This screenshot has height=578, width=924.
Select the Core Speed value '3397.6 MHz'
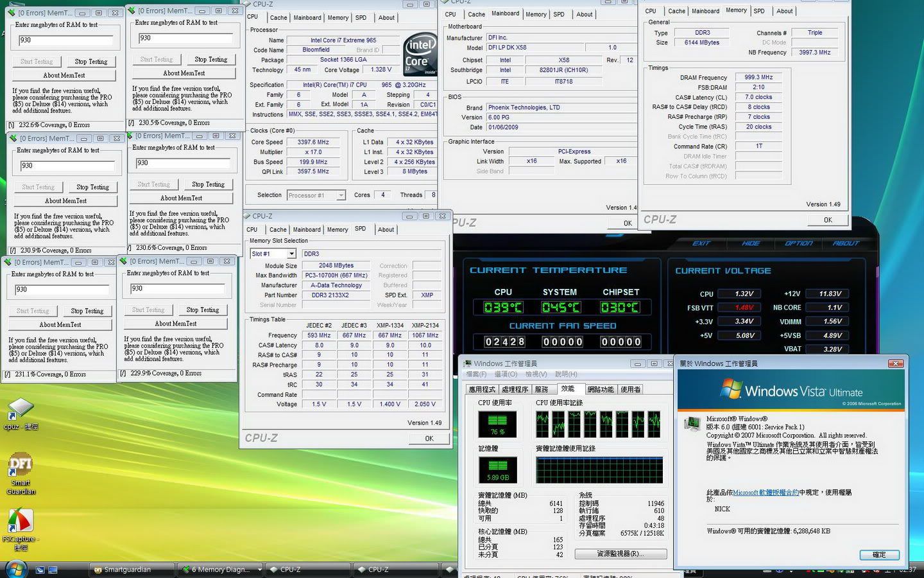[x=313, y=143]
